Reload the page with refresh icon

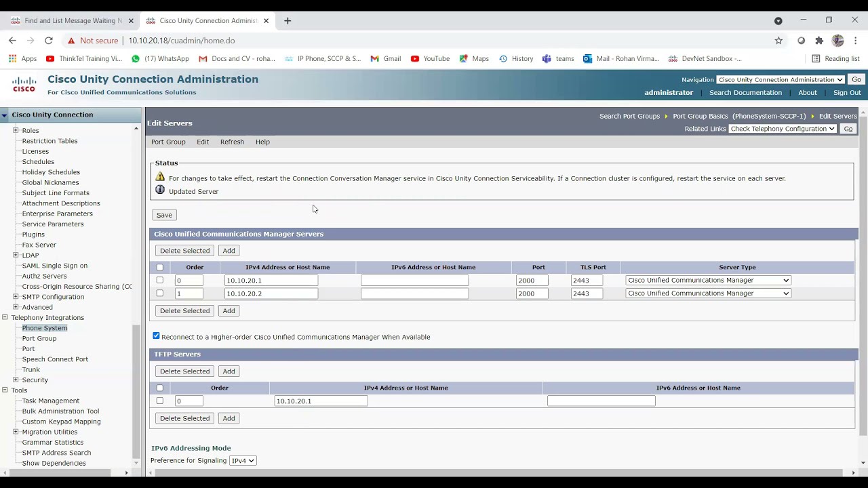(x=49, y=41)
